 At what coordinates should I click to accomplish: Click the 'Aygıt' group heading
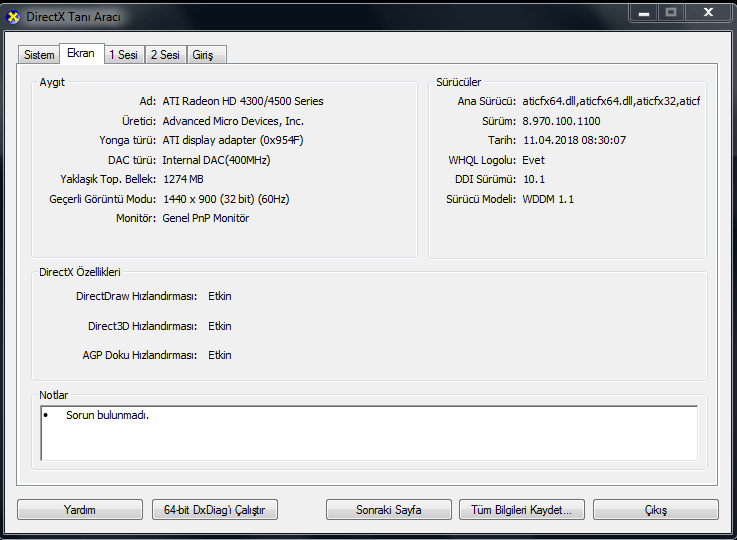(x=52, y=82)
